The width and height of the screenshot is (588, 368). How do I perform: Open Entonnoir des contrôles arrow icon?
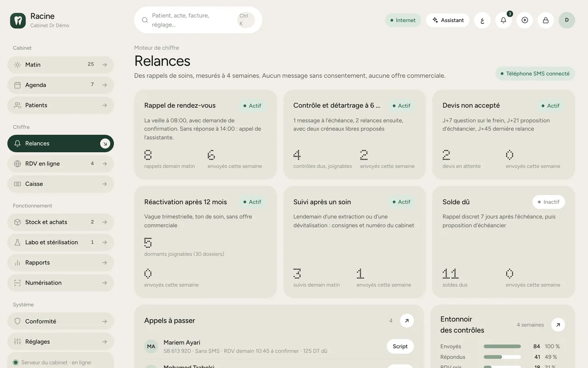tap(558, 325)
